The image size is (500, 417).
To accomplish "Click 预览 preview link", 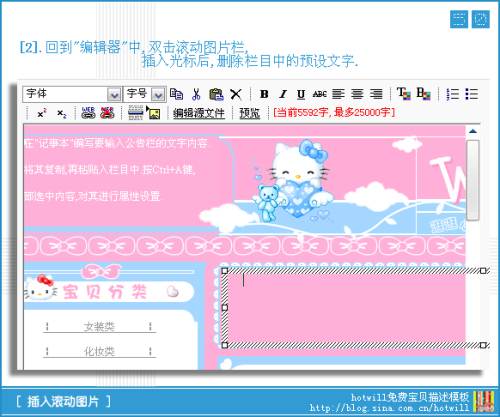I will tap(250, 113).
